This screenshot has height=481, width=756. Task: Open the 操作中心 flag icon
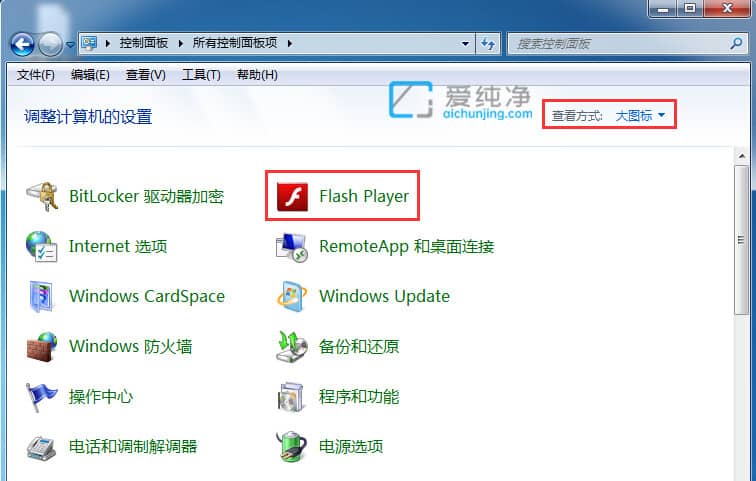coord(41,397)
